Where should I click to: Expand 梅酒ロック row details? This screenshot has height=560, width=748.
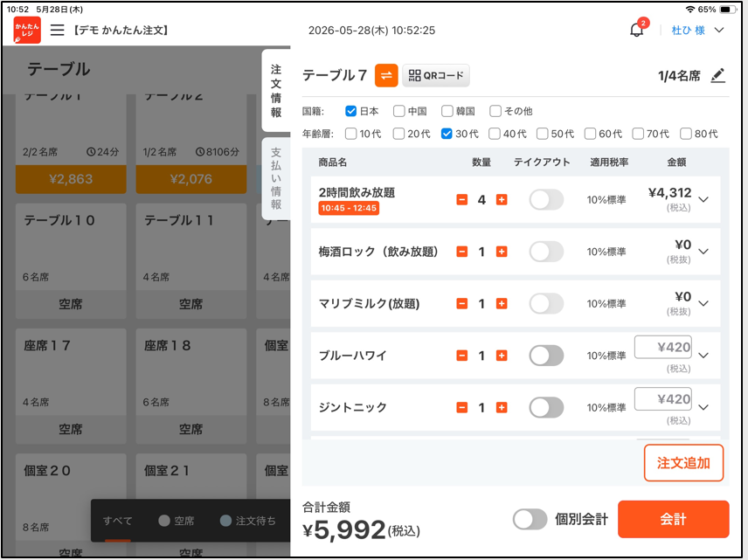click(703, 252)
